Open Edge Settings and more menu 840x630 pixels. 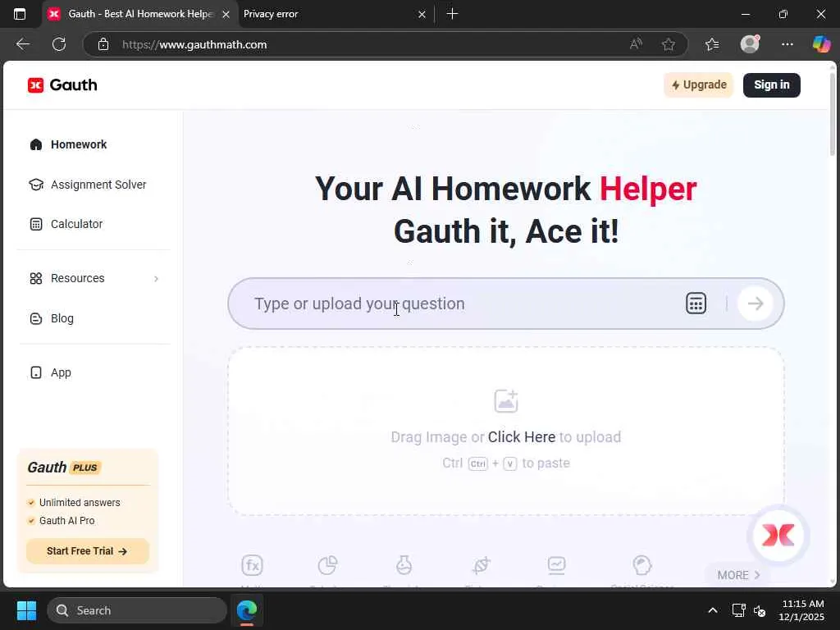(x=787, y=44)
